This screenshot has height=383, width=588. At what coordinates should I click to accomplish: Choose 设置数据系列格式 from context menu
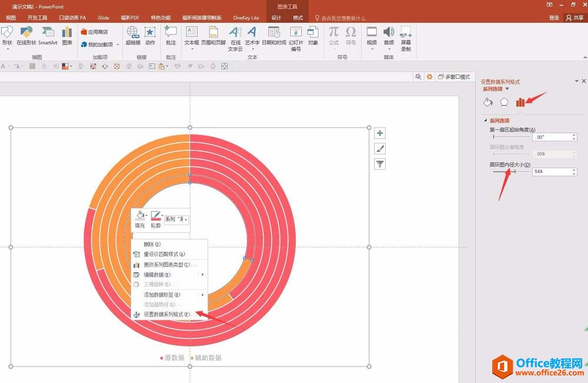pyautogui.click(x=166, y=314)
